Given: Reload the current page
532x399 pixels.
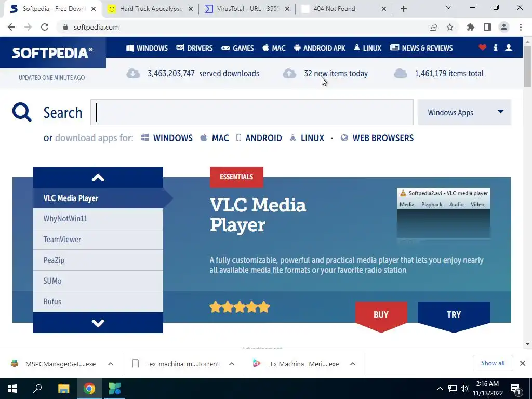Looking at the screenshot, I should click(x=45, y=27).
